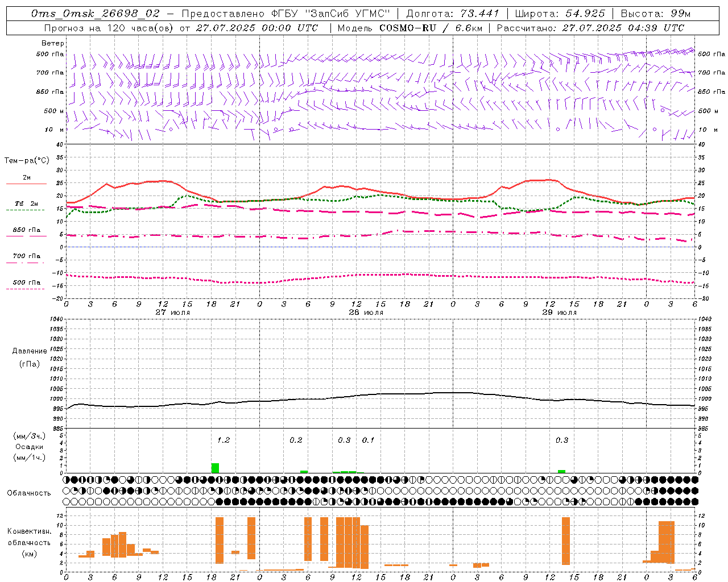The width and height of the screenshot is (728, 582).
Task: Click the 27 июля date label
Action: [173, 313]
